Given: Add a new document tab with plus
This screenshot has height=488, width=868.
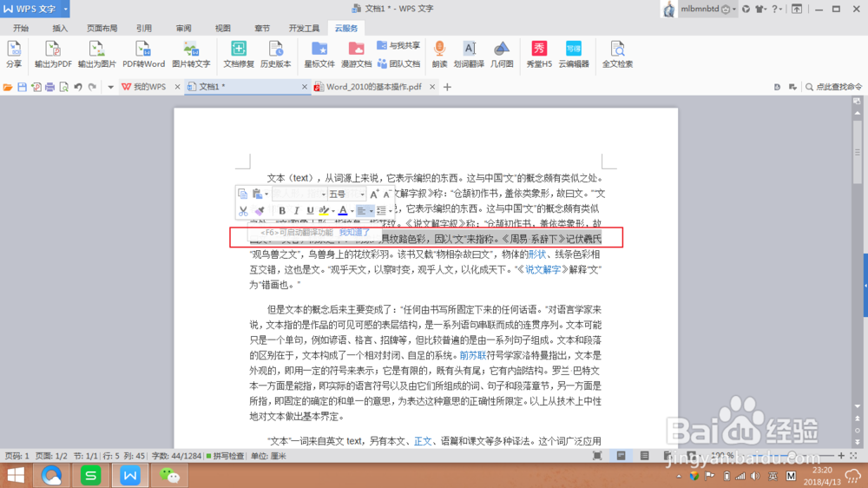Looking at the screenshot, I should 447,87.
